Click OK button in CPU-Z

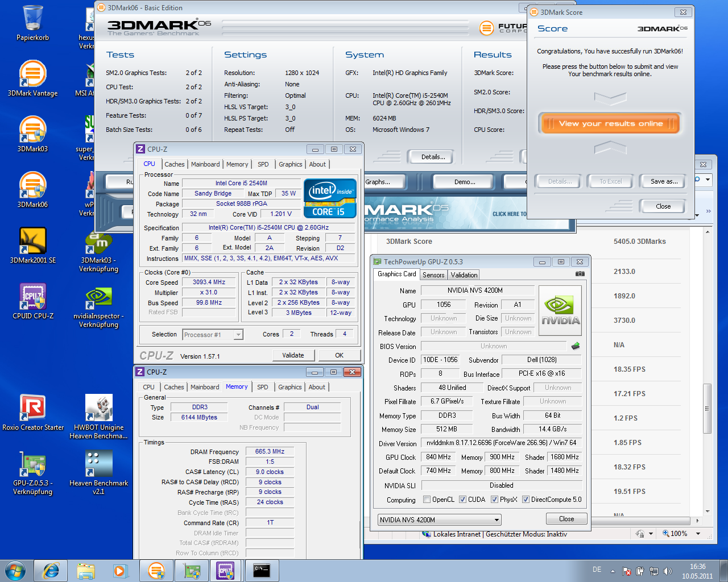coord(339,355)
